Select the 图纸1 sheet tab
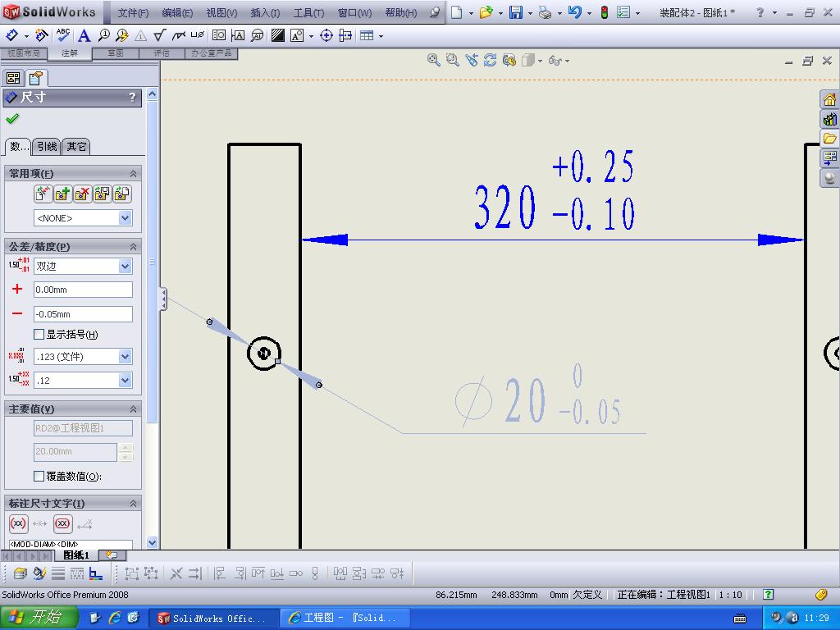The height and width of the screenshot is (630, 840). [x=76, y=555]
